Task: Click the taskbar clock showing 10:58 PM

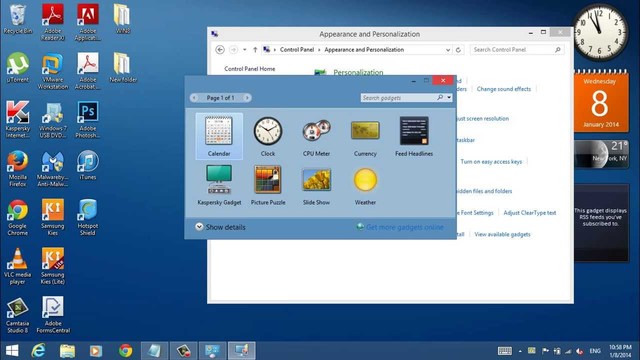Action: pyautogui.click(x=620, y=351)
